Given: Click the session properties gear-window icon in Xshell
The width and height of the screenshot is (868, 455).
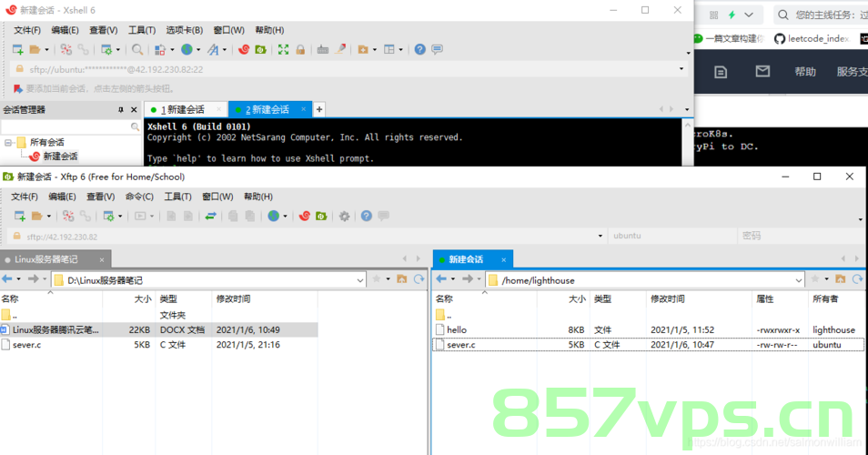Looking at the screenshot, I should [x=106, y=50].
